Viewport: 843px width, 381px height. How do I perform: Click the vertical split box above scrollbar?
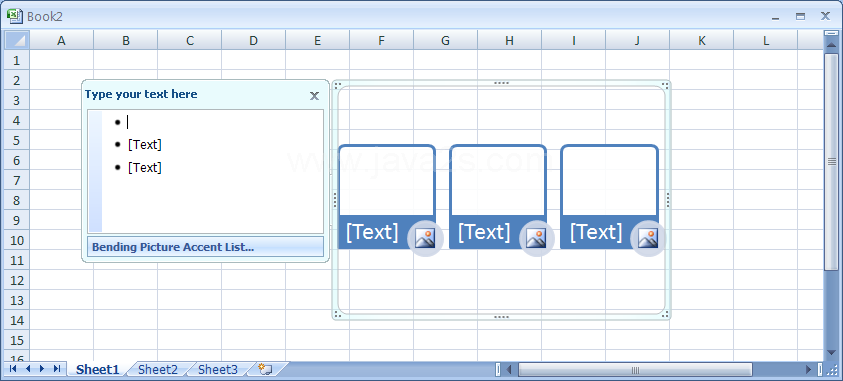pos(831,33)
